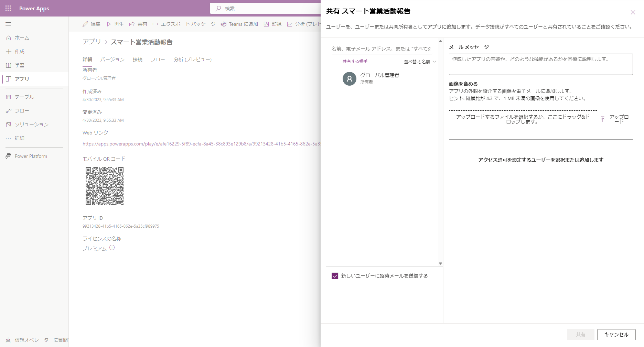Click the search magnifier icon
Screen dimensions: 644x347
click(218, 8)
